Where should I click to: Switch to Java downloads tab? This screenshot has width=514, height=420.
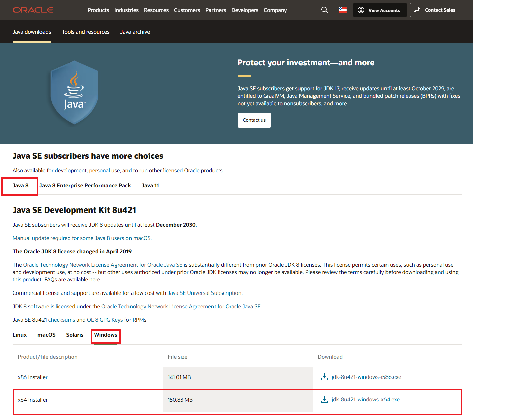coord(32,32)
